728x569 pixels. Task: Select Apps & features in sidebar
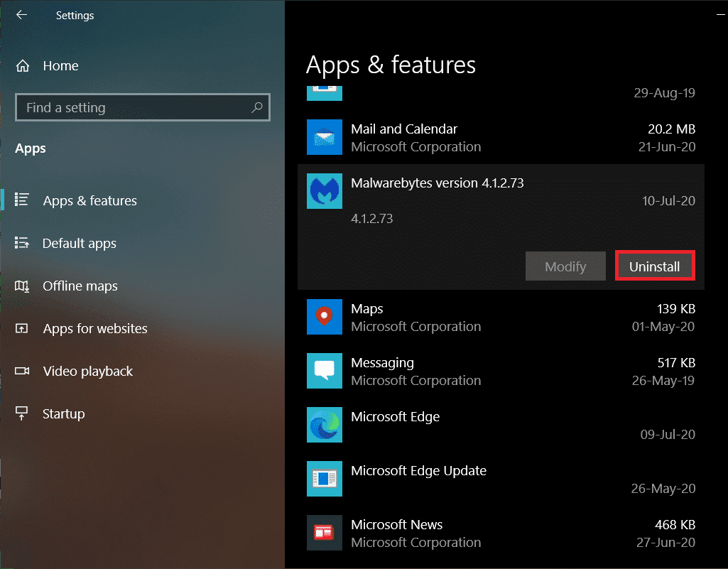(89, 201)
